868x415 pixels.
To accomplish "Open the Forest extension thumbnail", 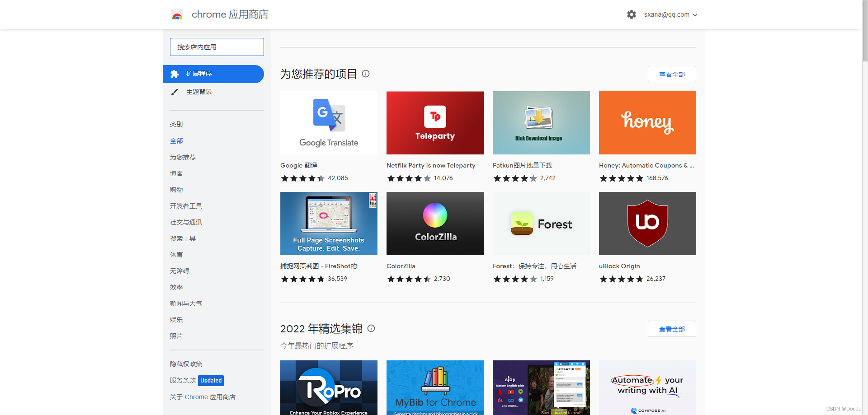I will coord(541,224).
